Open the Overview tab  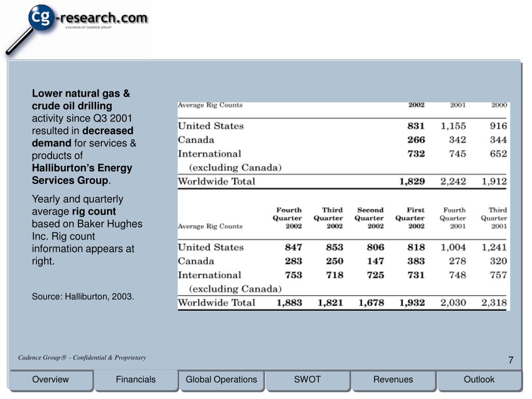click(50, 380)
